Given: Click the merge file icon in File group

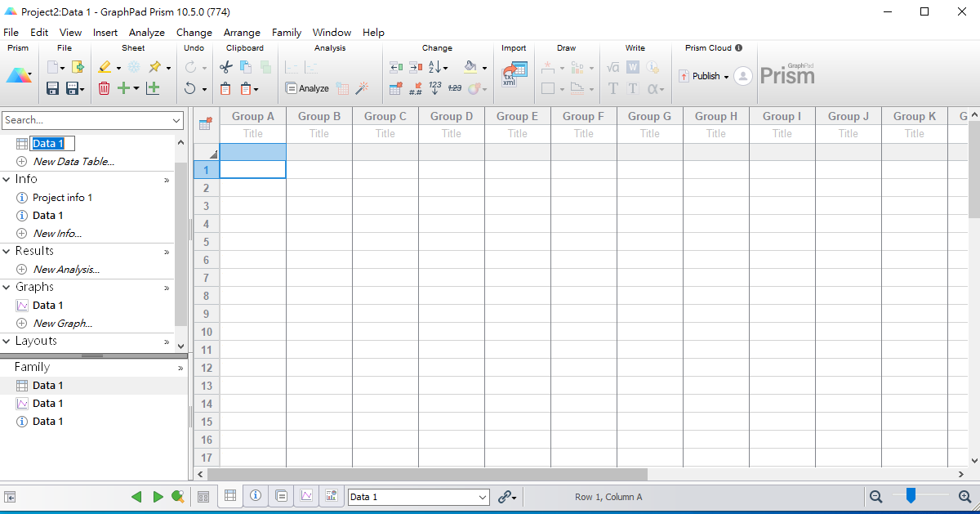Looking at the screenshot, I should 78,67.
